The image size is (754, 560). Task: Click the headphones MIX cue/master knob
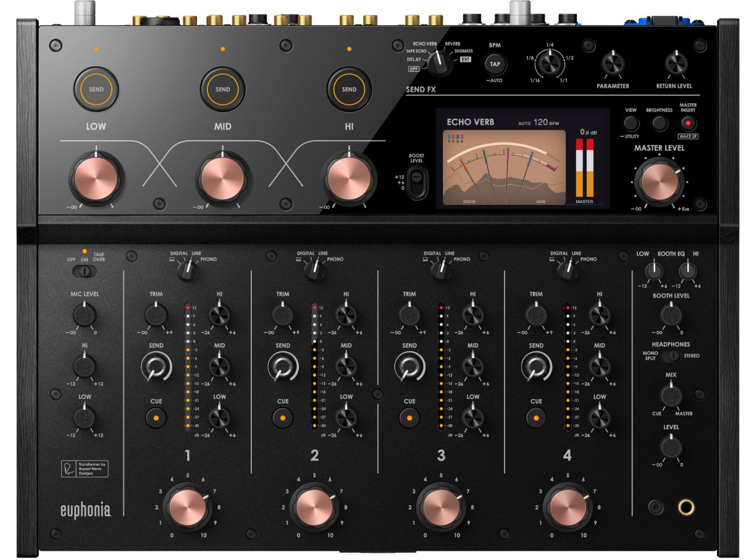tap(670, 395)
